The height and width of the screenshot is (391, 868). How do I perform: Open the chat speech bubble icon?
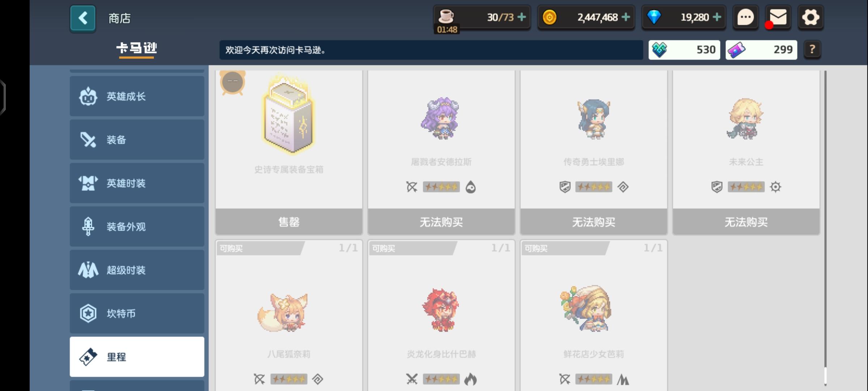[x=745, y=17]
